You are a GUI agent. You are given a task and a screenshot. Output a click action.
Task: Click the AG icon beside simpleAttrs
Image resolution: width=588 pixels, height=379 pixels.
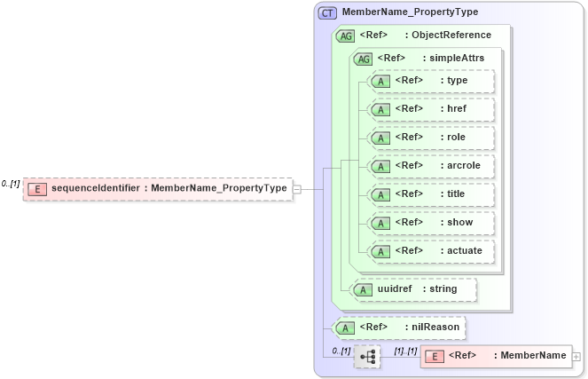[x=363, y=59]
